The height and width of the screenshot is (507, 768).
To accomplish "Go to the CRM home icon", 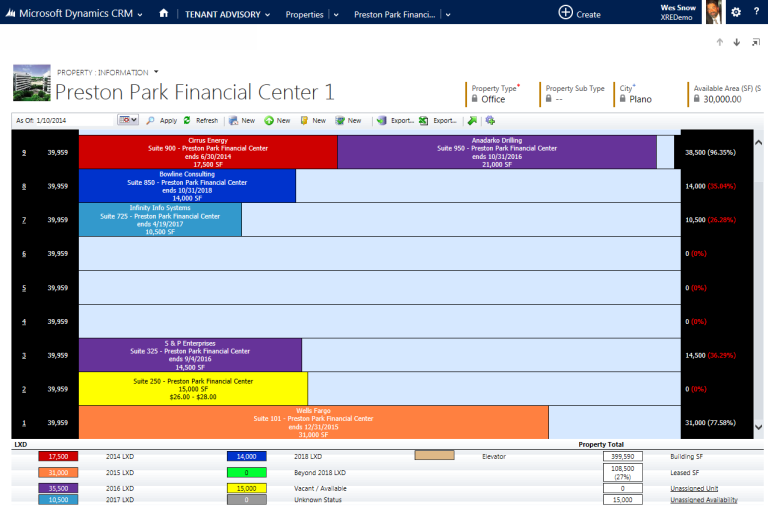I will pos(164,14).
